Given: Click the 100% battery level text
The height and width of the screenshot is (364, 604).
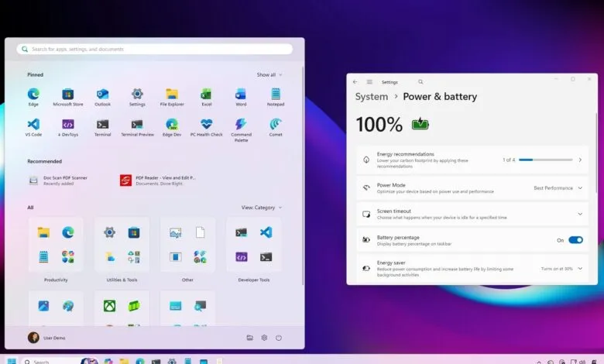Looking at the screenshot, I should [x=379, y=125].
